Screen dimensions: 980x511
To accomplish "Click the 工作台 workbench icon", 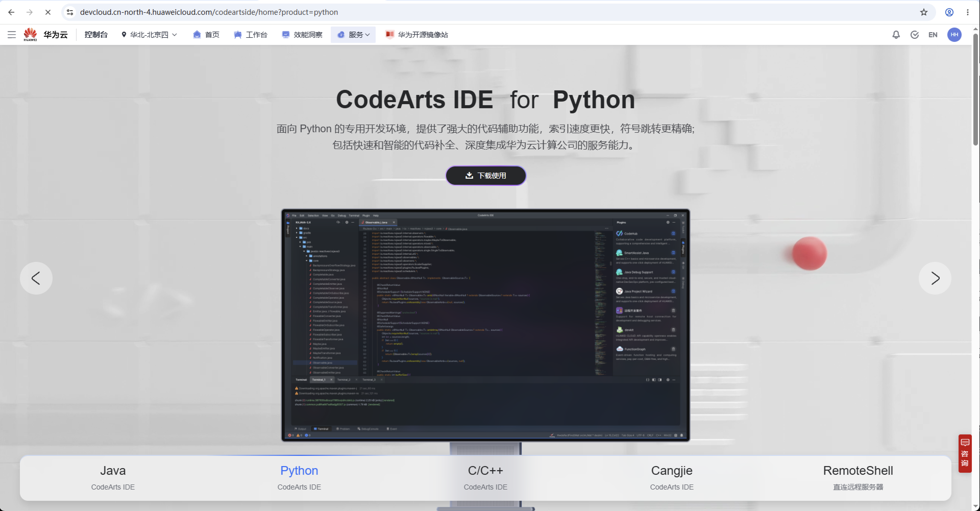I will [x=238, y=35].
